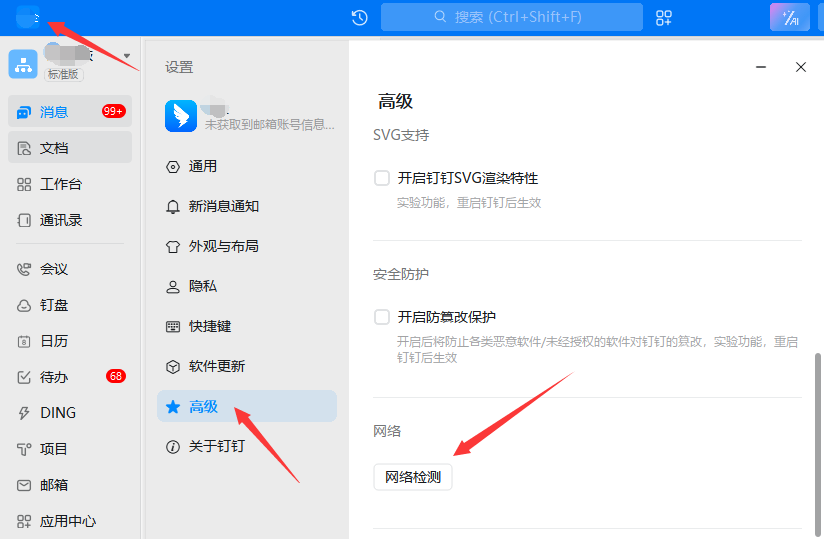This screenshot has width=824, height=539.
Task: Minimize the settings window
Action: point(761,67)
